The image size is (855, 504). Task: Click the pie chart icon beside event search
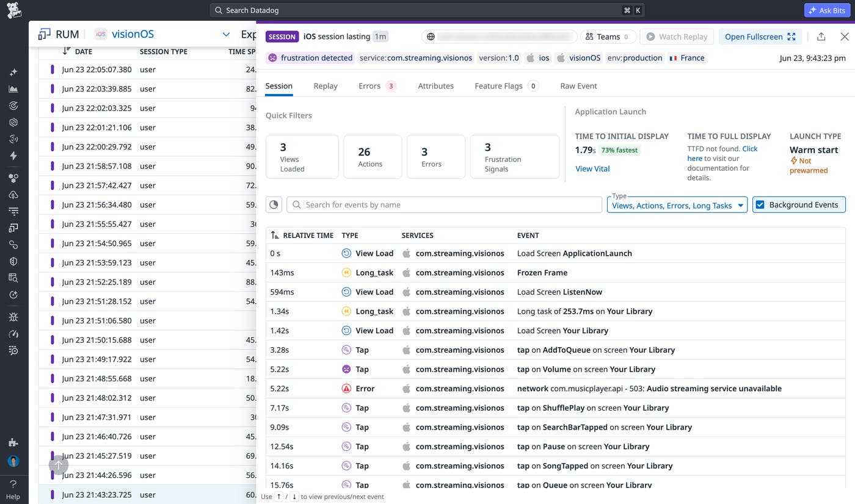[x=274, y=204]
